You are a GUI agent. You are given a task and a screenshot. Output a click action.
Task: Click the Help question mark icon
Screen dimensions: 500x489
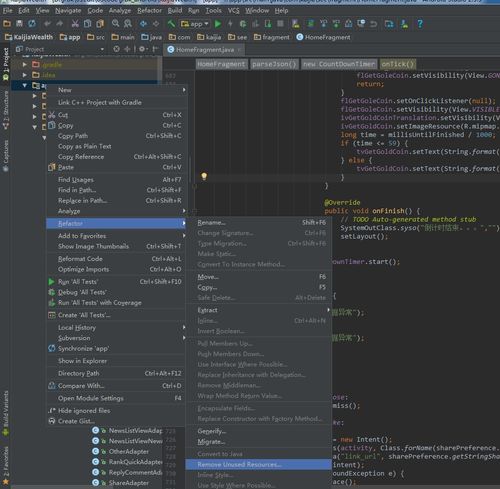tap(420, 24)
